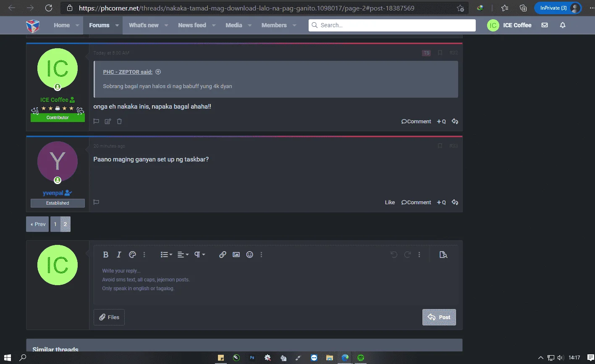Click into the reply text area

click(x=275, y=283)
